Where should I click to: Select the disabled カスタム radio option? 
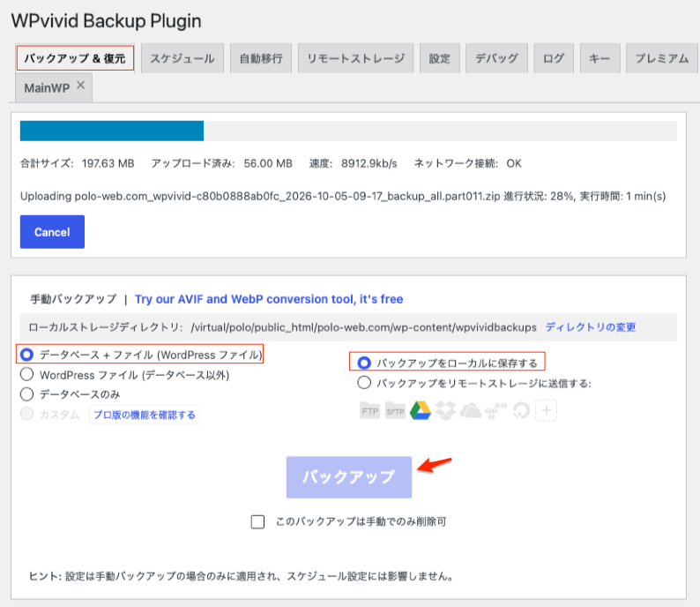point(26,414)
